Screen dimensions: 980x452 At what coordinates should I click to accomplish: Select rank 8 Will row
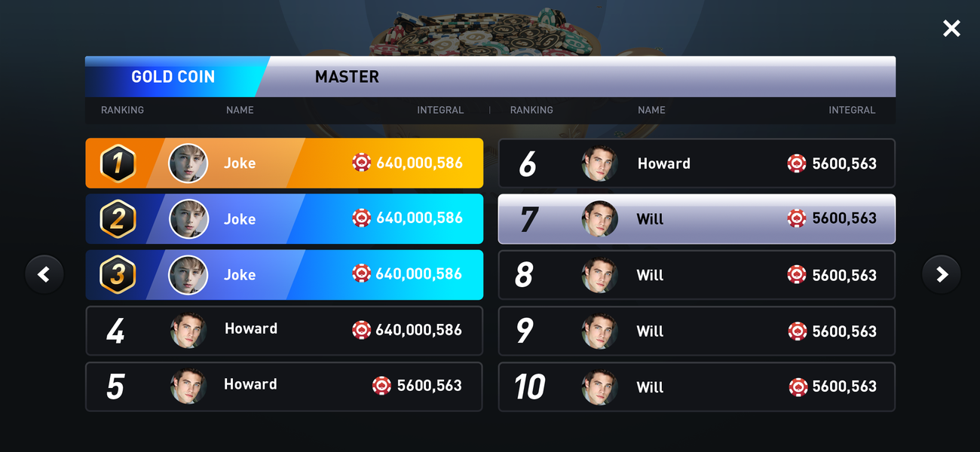(x=697, y=275)
